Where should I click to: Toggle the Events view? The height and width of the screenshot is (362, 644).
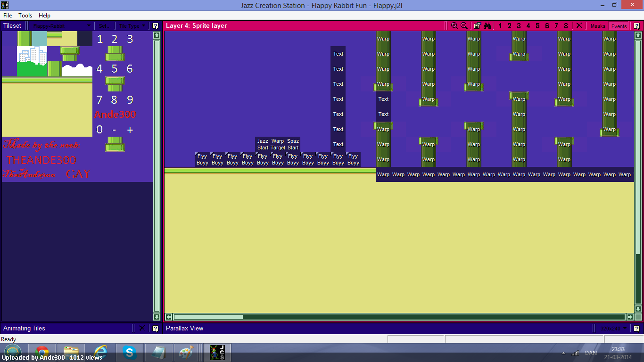tap(619, 26)
